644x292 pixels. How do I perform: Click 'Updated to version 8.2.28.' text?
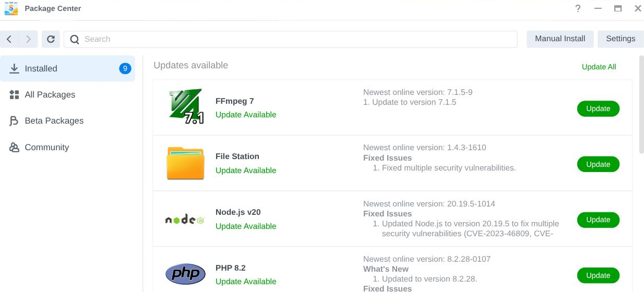tap(430, 279)
